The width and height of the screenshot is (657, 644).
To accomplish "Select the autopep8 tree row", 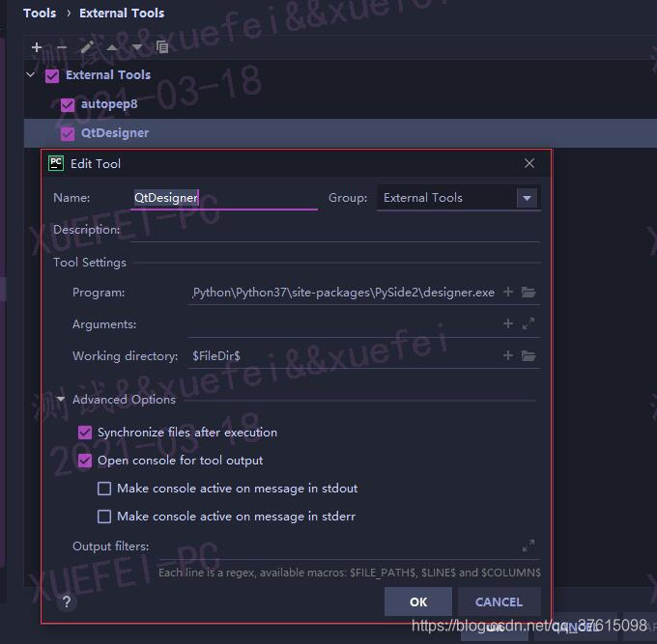I will tap(340, 104).
